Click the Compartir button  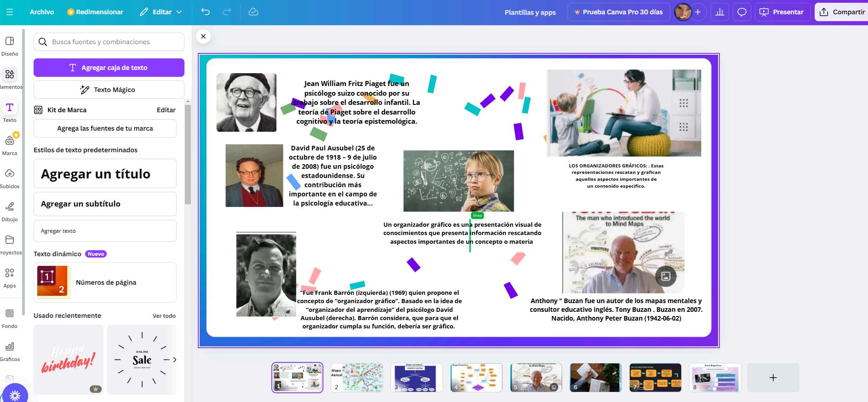coord(841,12)
